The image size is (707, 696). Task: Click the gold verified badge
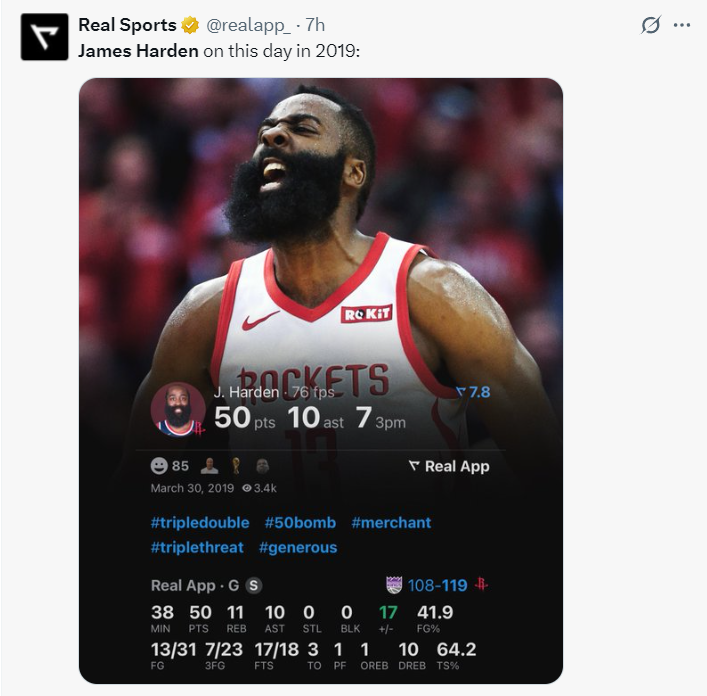(x=190, y=25)
